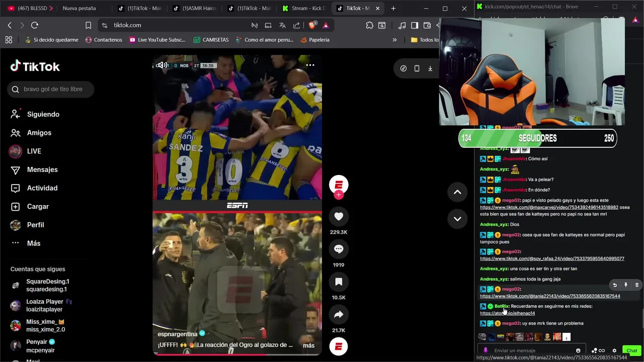Switch to the 'Stream - Kick' tab
The width and height of the screenshot is (644, 362).
click(304, 9)
